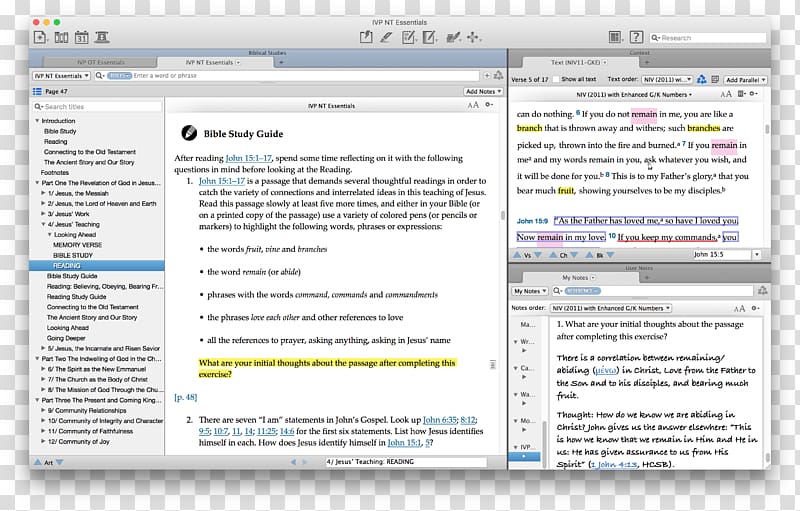Click the blue sync icon beside Text order

click(x=701, y=79)
